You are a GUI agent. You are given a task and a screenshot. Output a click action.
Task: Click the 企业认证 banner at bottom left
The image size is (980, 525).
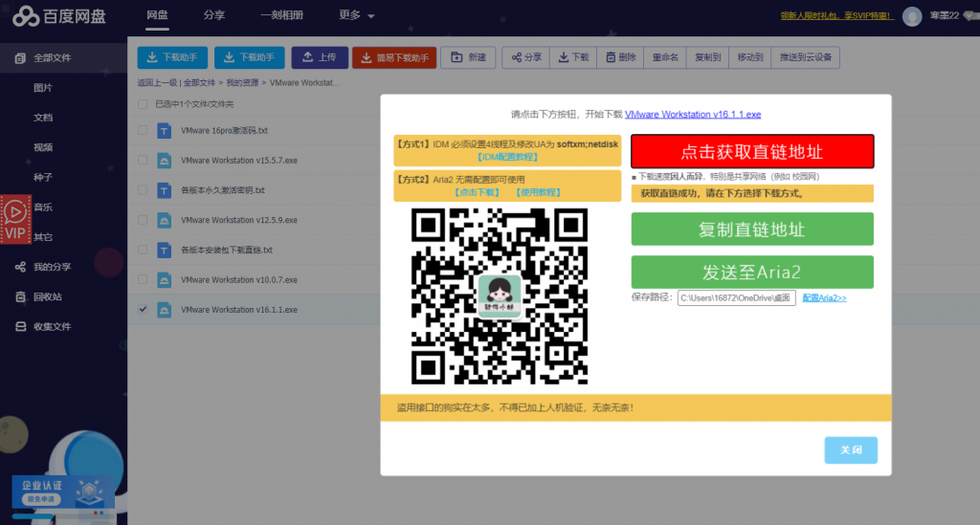coord(62,493)
